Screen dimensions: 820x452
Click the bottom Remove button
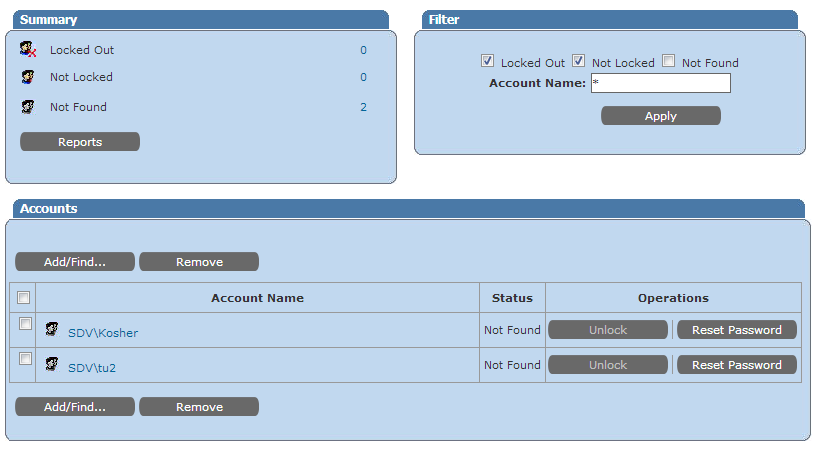pos(199,407)
